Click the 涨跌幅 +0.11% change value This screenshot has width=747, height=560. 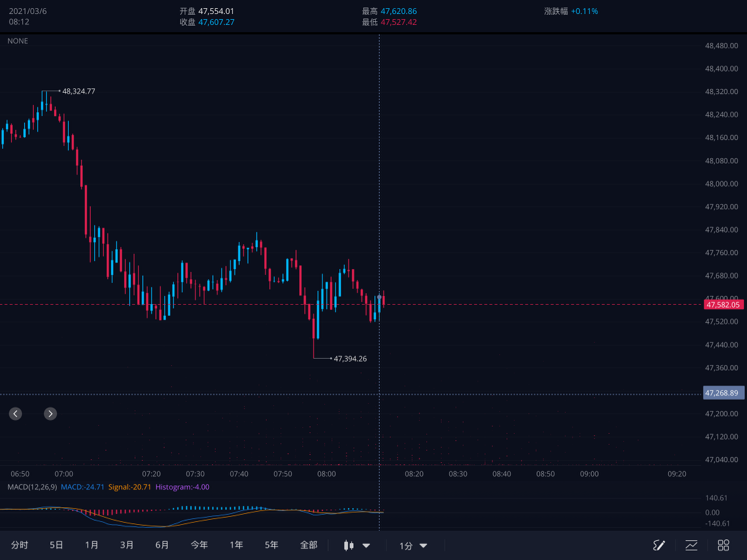pos(571,11)
